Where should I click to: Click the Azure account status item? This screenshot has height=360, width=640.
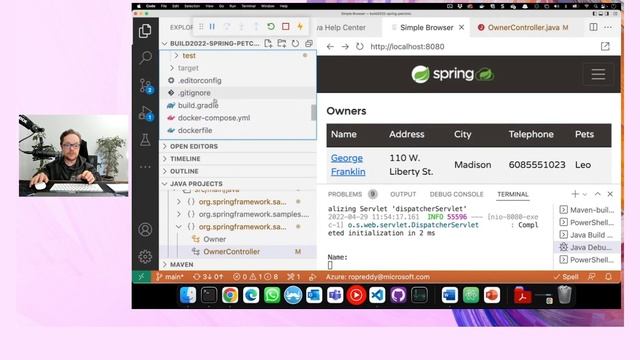[378, 277]
